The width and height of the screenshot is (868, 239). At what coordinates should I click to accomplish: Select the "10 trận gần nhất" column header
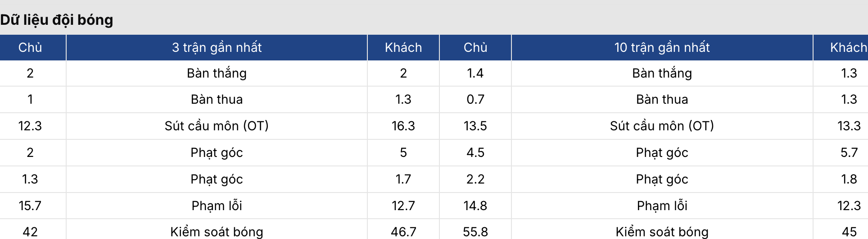pos(662,47)
